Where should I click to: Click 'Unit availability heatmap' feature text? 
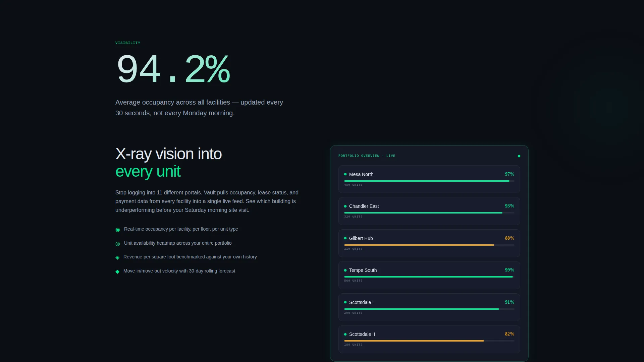(x=178, y=243)
